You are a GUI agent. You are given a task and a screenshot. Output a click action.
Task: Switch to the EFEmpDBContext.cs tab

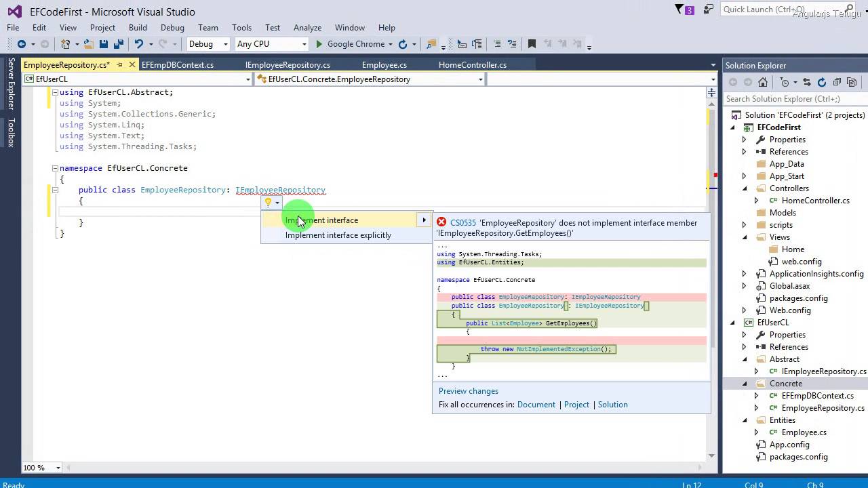pos(178,65)
